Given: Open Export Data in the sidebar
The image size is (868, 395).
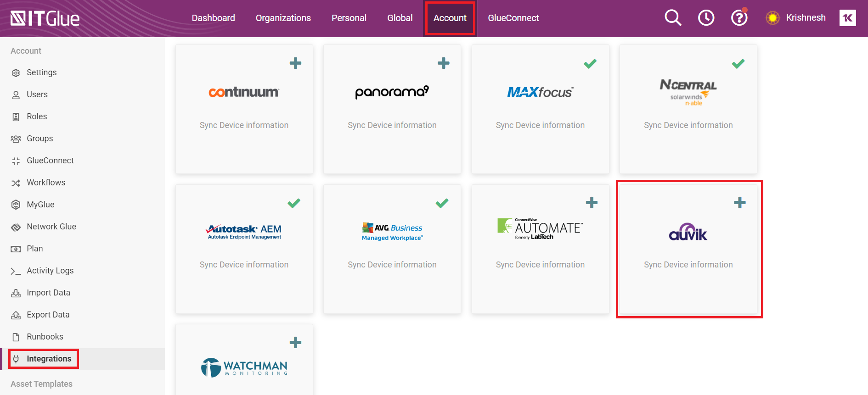Looking at the screenshot, I should [x=48, y=315].
